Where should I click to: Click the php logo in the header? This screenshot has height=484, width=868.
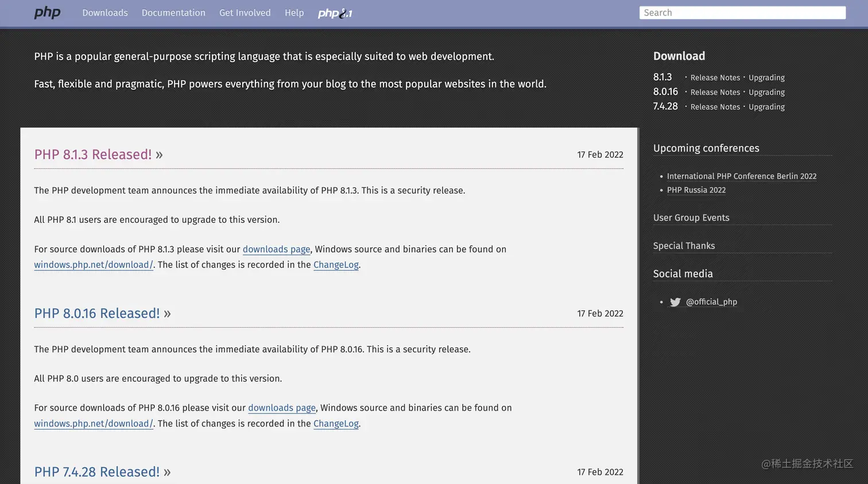47,13
